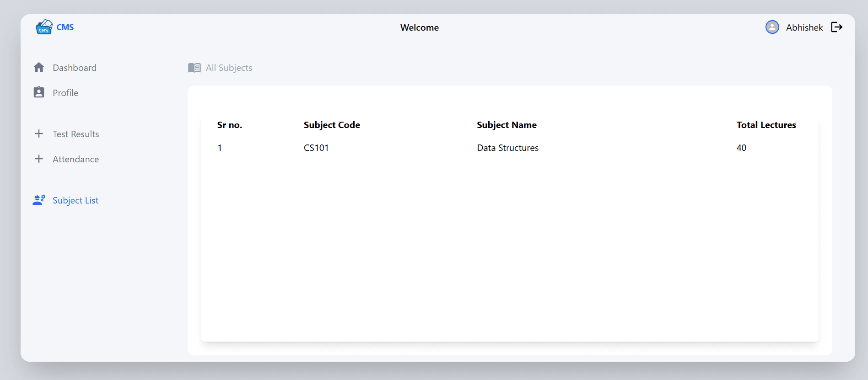The height and width of the screenshot is (380, 868).
Task: Click the Profile badge icon
Action: coord(39,92)
